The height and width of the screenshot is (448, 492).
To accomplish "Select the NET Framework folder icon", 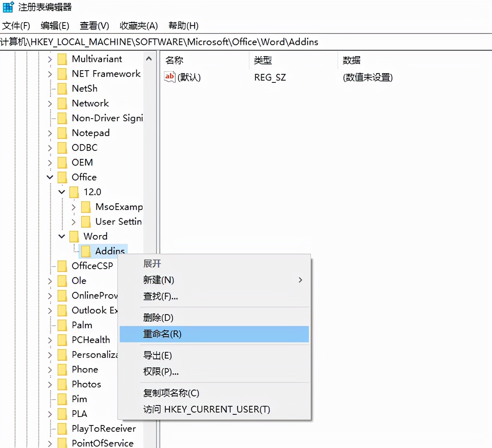I will 62,74.
